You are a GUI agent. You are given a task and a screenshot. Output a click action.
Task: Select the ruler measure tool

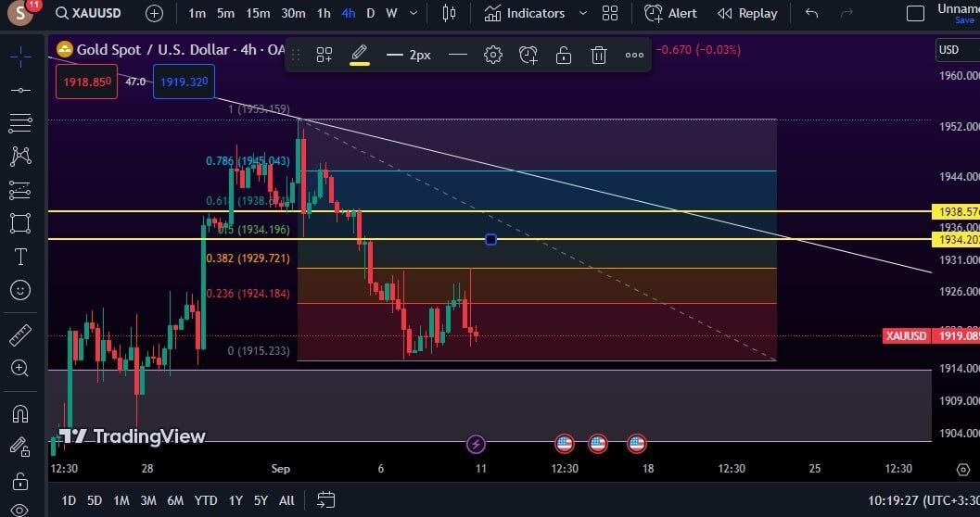[x=20, y=335]
